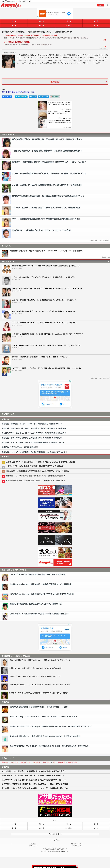Click the red TOP button in the header
The width and height of the screenshot is (110, 868).
tap(100, 5)
